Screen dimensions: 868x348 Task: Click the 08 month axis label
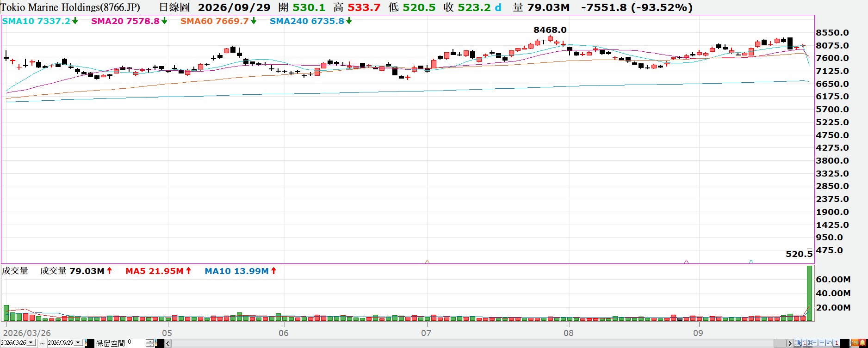coord(568,333)
